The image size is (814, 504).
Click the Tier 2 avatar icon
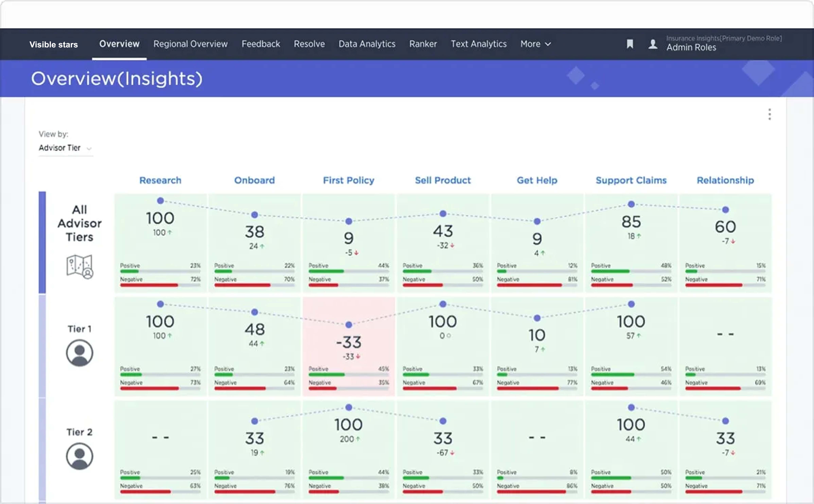[79, 456]
